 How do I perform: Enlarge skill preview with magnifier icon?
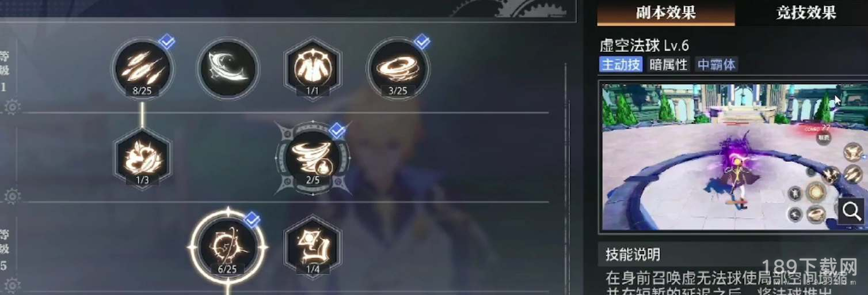point(851,211)
